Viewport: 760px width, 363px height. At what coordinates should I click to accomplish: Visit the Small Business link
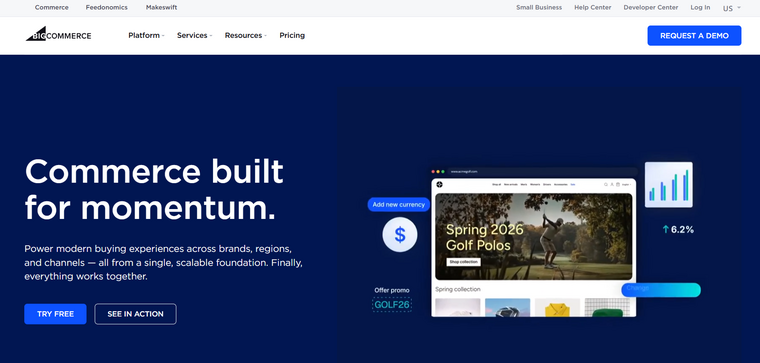coord(539,7)
